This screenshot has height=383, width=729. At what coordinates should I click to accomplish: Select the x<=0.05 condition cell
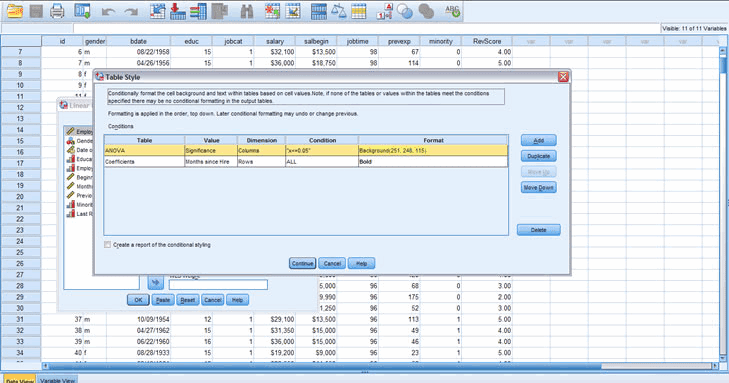[322, 151]
